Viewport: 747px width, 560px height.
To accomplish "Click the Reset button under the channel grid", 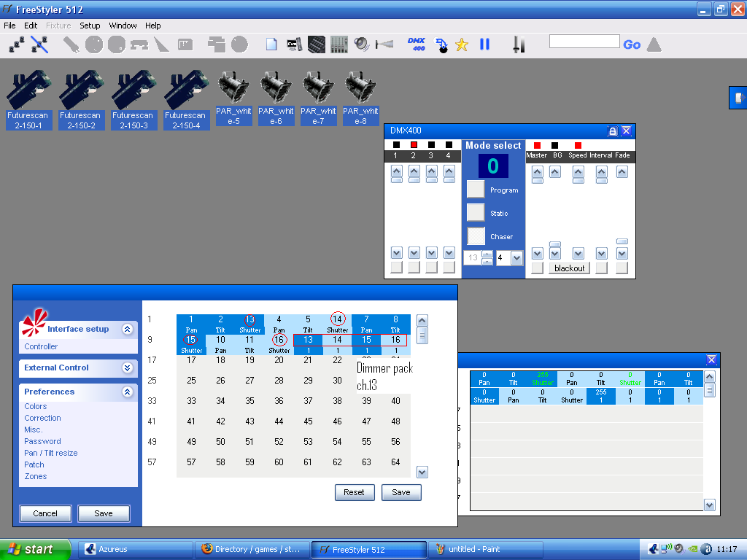I will click(x=355, y=492).
